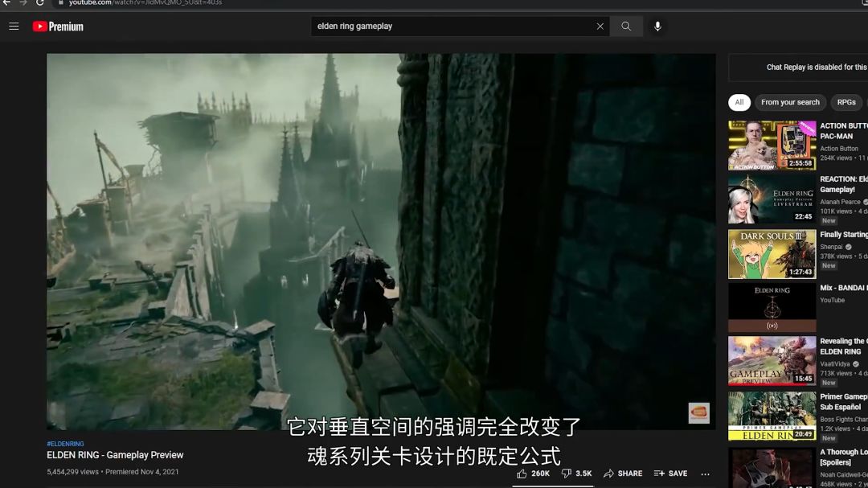Click the 'ELDEN RING - Gameplay Preview' title
The height and width of the screenshot is (488, 868).
[x=115, y=455]
